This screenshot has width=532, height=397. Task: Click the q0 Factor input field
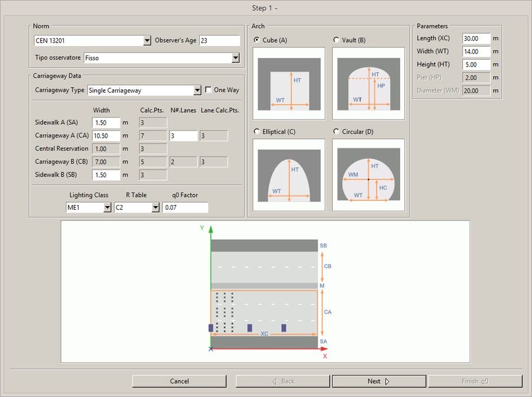coord(185,207)
